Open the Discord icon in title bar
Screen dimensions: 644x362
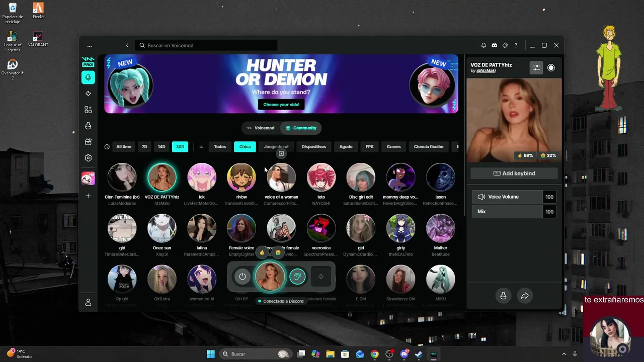pyautogui.click(x=494, y=45)
